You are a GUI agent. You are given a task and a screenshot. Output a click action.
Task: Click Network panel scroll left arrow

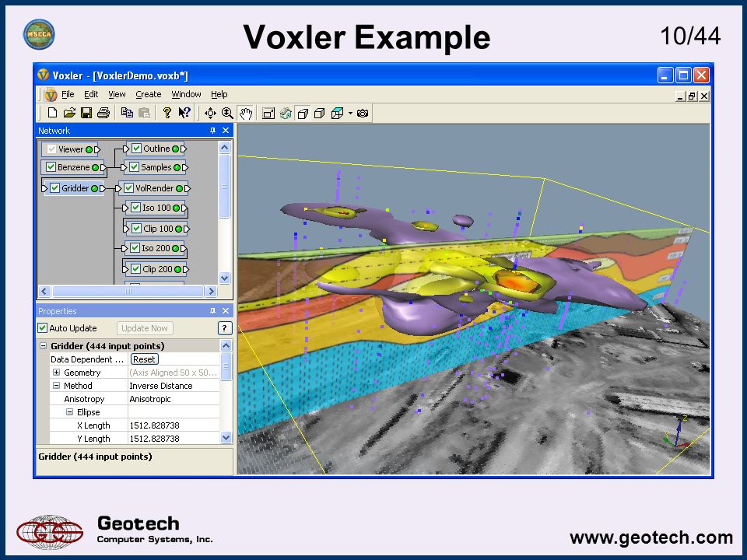[x=44, y=292]
